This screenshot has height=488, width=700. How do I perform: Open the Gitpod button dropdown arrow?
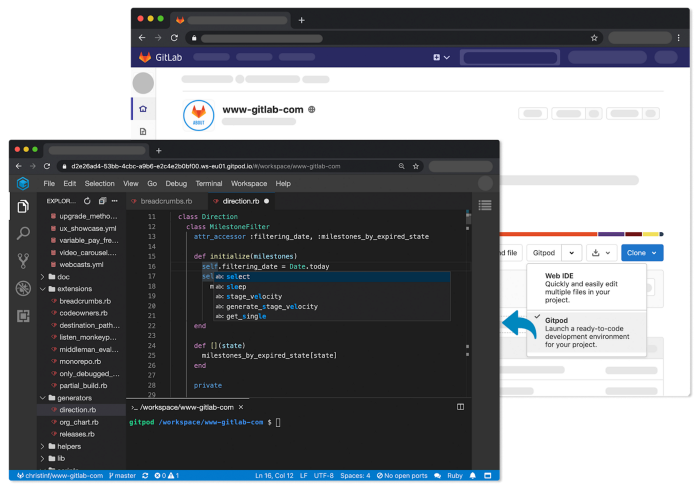(571, 253)
